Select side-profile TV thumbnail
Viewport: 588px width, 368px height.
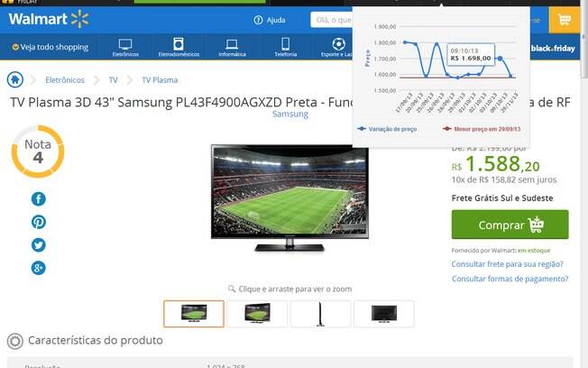point(320,314)
